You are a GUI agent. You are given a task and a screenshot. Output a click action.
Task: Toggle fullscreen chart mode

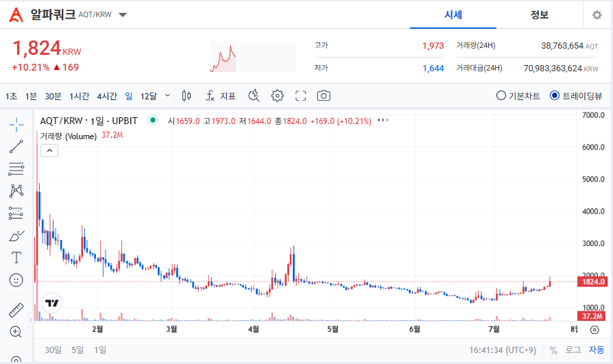coord(300,96)
